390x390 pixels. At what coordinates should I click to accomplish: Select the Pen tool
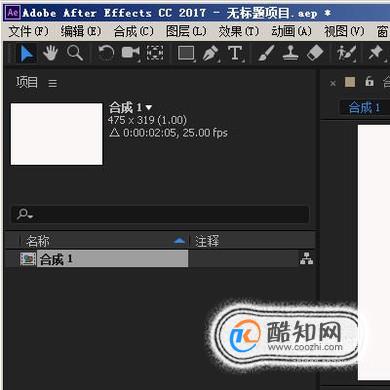pyautogui.click(x=211, y=53)
